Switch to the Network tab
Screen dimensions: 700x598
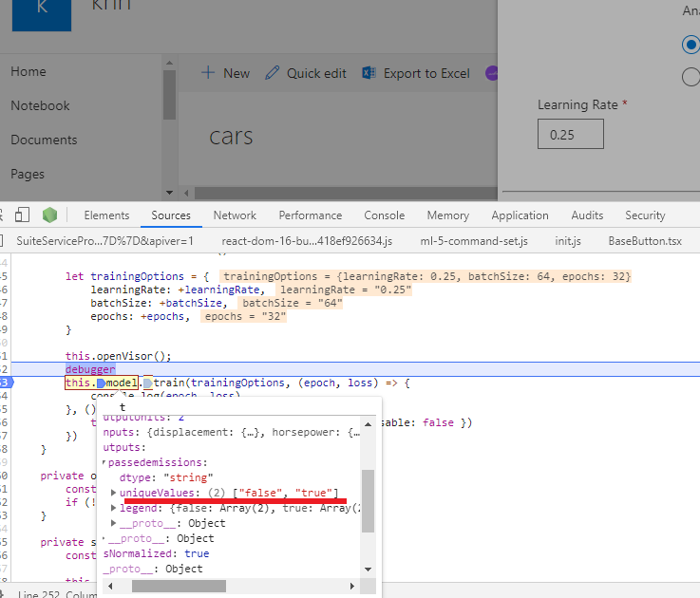(235, 215)
